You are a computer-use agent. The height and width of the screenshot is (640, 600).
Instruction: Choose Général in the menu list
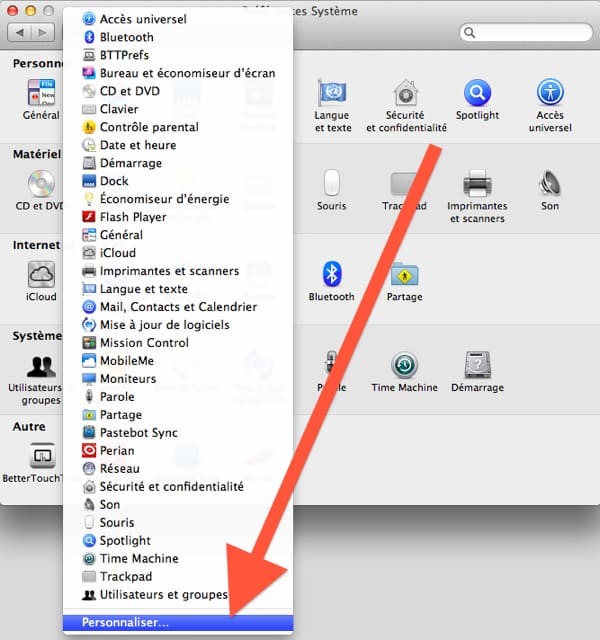pyautogui.click(x=178, y=235)
